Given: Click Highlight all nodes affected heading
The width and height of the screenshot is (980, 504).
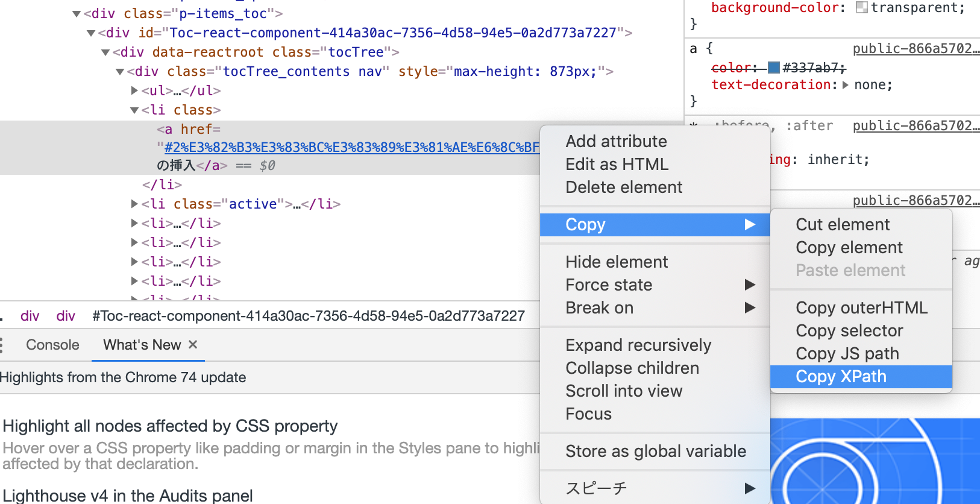Looking at the screenshot, I should [170, 426].
